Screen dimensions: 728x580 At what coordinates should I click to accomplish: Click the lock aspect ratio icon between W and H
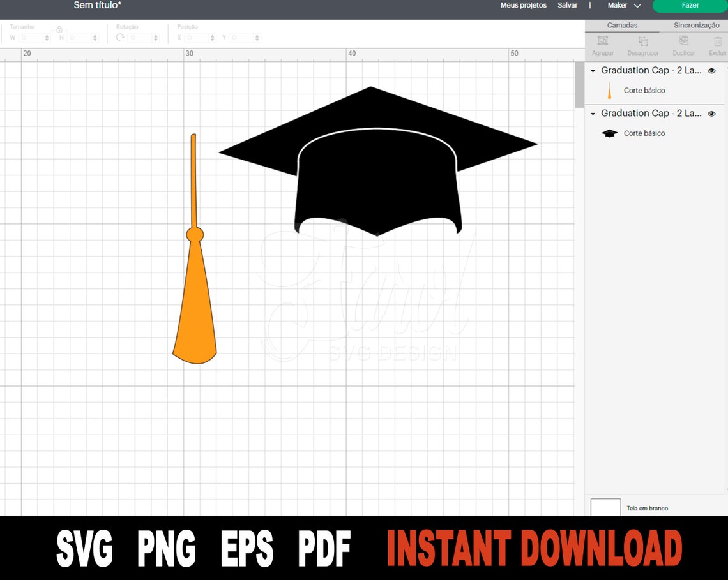59,30
